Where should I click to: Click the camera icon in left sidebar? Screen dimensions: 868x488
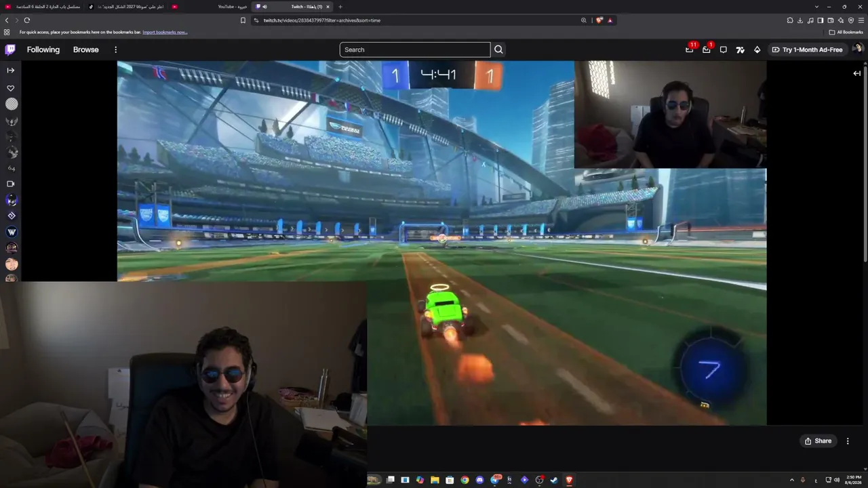pos(11,184)
